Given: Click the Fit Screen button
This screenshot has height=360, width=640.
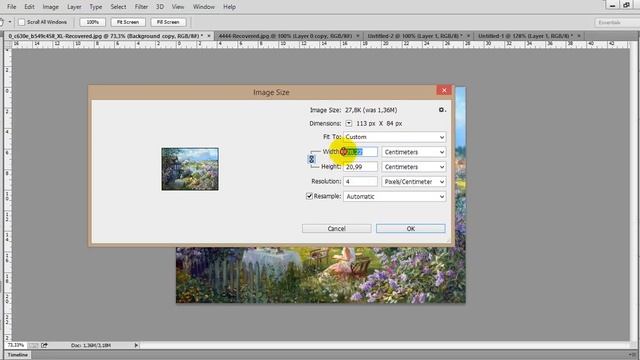Looking at the screenshot, I should pos(128,22).
